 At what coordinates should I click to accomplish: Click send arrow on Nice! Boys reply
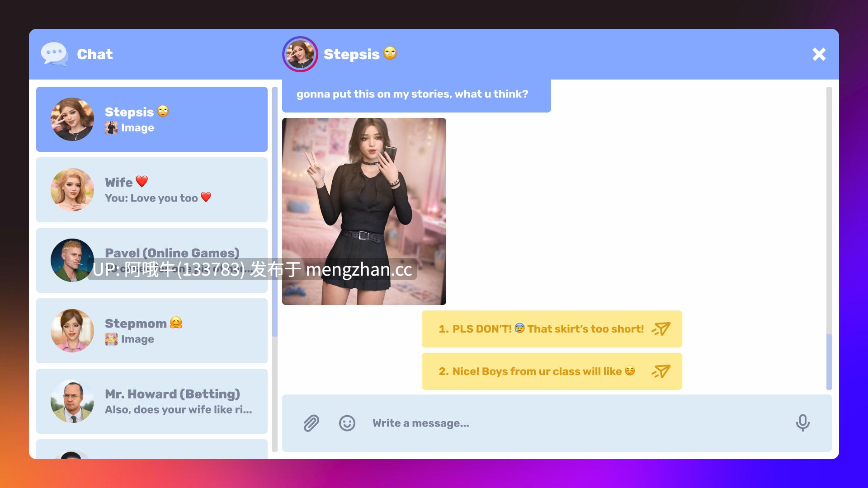tap(660, 371)
